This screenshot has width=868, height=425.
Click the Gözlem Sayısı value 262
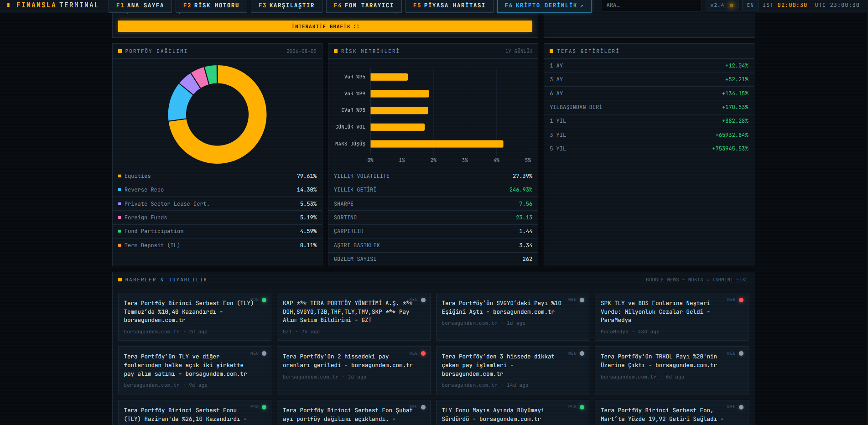point(527,259)
